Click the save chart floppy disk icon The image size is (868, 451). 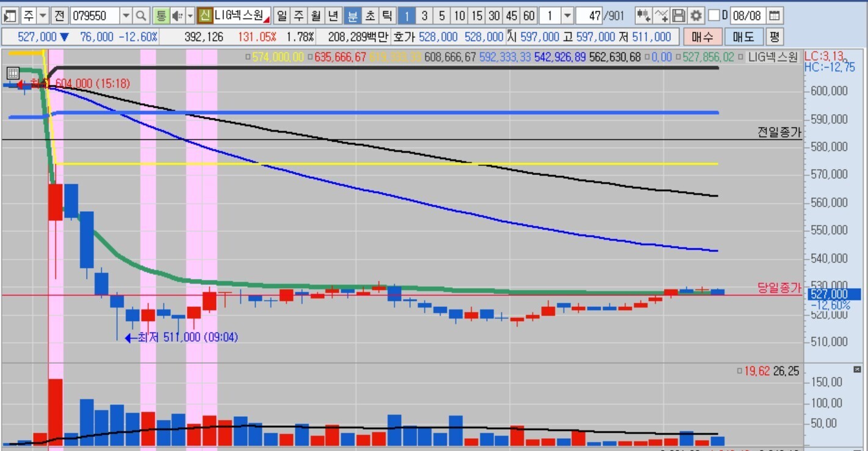[x=678, y=16]
